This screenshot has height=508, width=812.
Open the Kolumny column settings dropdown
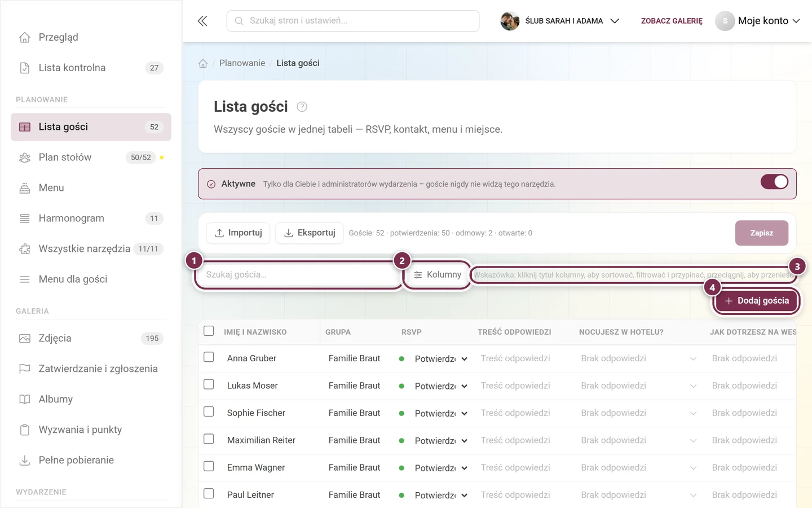pyautogui.click(x=438, y=275)
